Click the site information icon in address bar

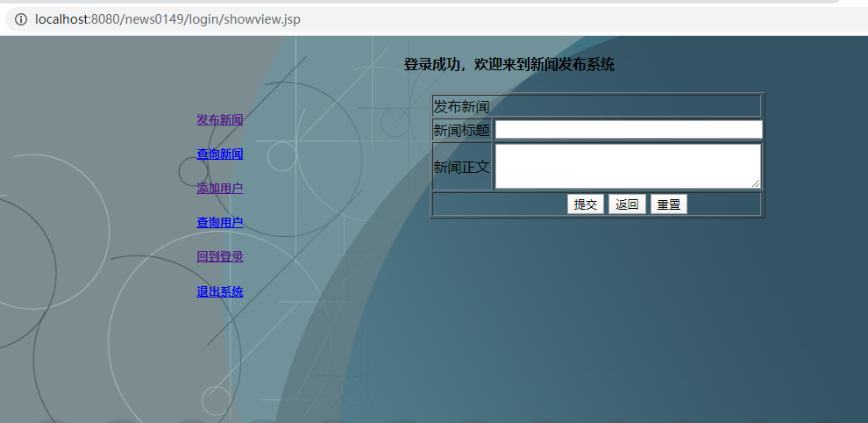pyautogui.click(x=21, y=19)
